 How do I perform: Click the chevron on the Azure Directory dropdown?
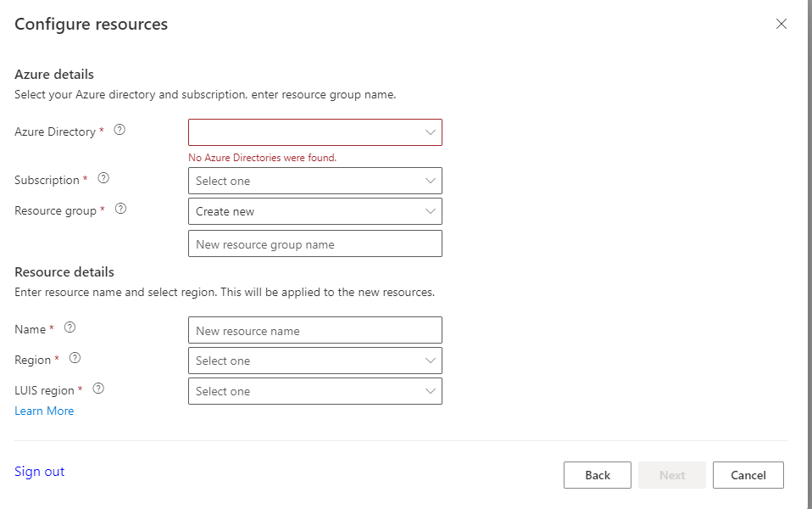pyautogui.click(x=431, y=132)
